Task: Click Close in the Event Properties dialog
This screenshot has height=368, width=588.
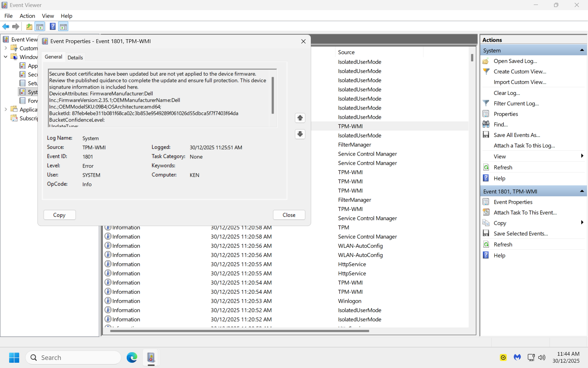Action: (x=289, y=215)
